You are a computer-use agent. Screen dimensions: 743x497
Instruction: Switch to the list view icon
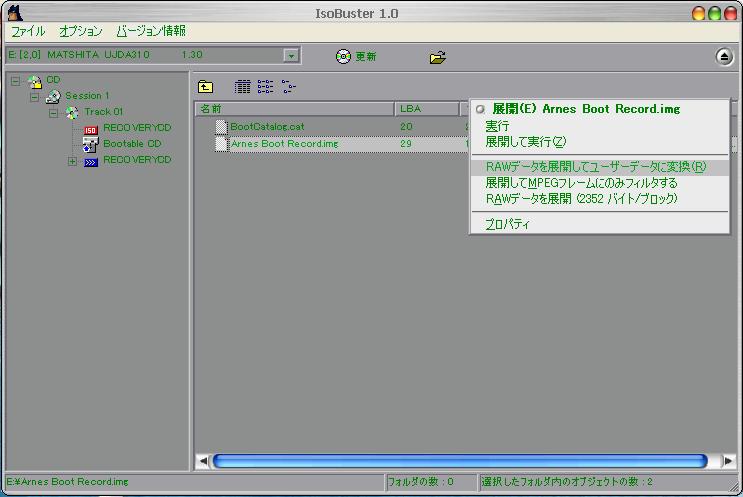[x=265, y=87]
